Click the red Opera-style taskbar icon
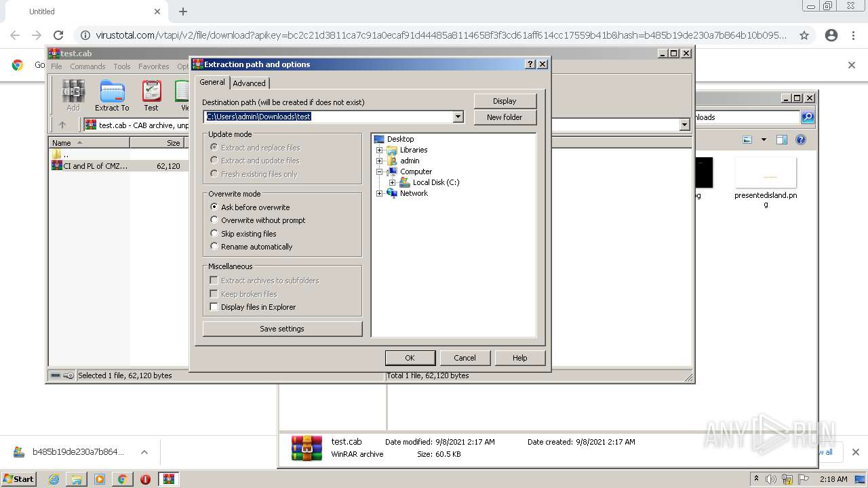The width and height of the screenshot is (868, 488). pos(145,479)
